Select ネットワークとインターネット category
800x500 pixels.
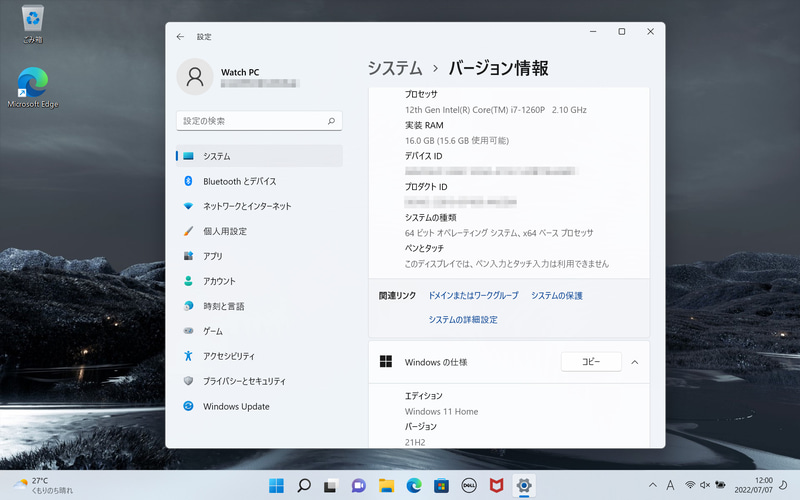259,206
